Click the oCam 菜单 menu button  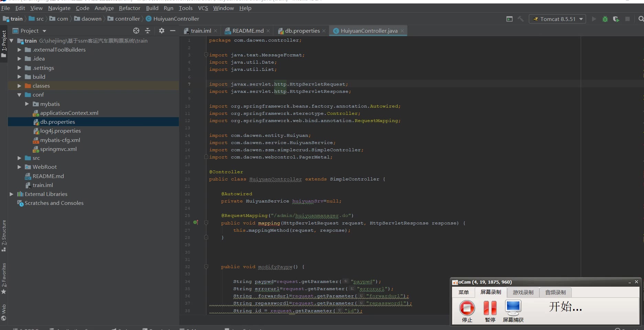tap(463, 292)
